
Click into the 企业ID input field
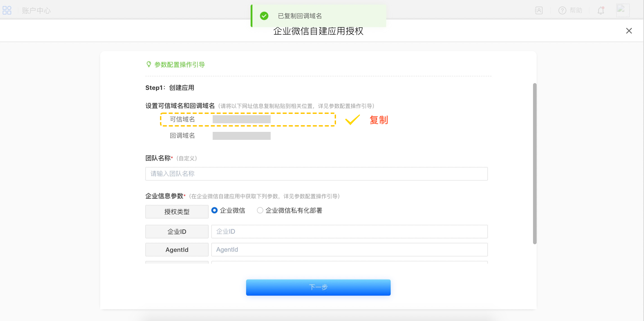[x=349, y=231]
